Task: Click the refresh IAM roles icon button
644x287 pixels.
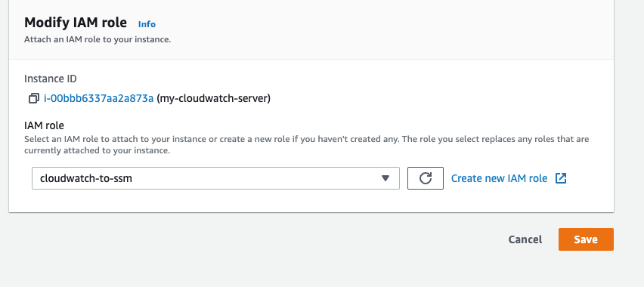Action: 426,178
